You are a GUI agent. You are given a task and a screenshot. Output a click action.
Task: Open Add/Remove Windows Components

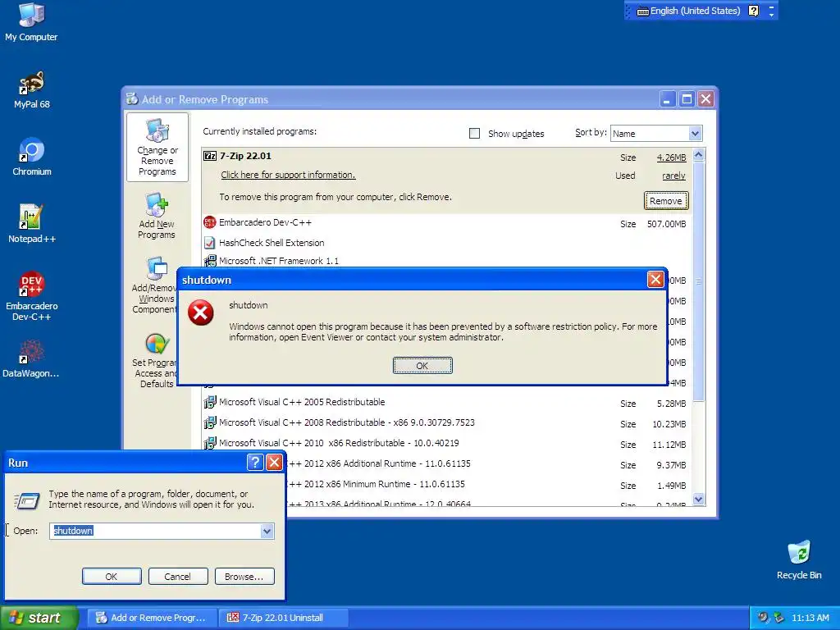click(x=155, y=285)
